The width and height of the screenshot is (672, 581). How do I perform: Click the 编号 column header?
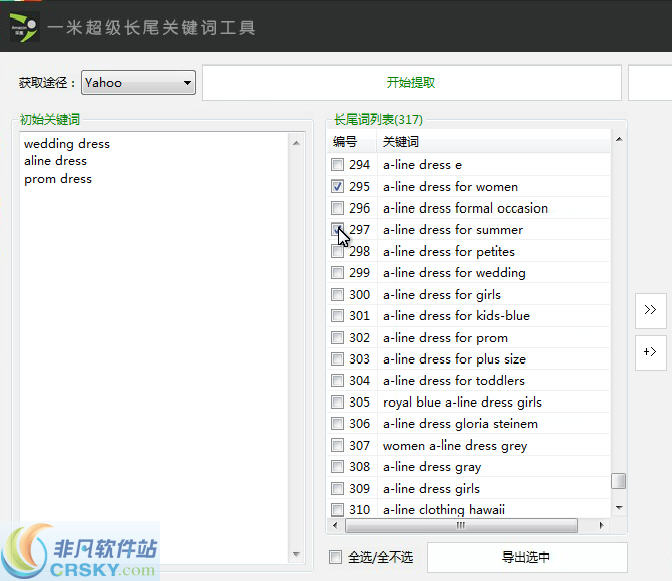coord(345,142)
